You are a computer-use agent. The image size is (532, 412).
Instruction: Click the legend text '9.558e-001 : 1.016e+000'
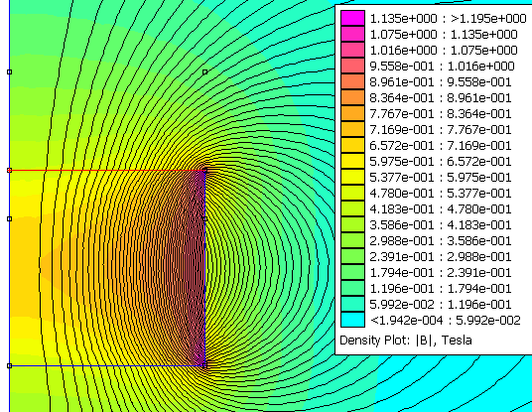click(x=442, y=66)
